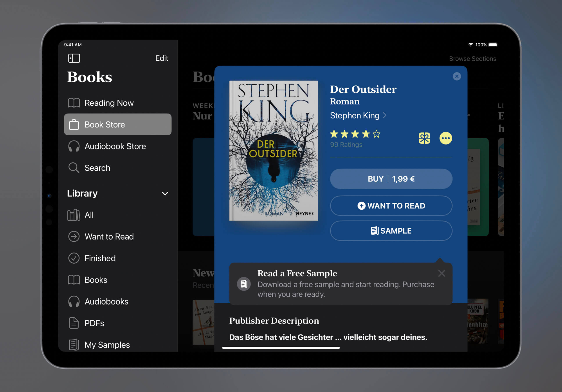This screenshot has height=392, width=562.
Task: Click sample icon in free sample tip
Action: click(244, 284)
